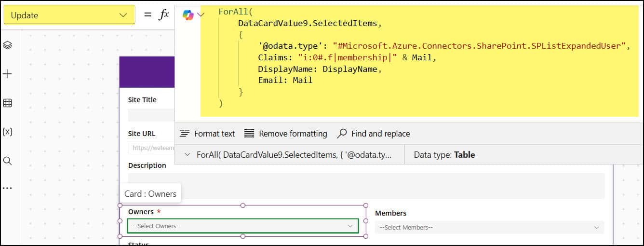
Task: Click the Site Title label
Action: [142, 100]
